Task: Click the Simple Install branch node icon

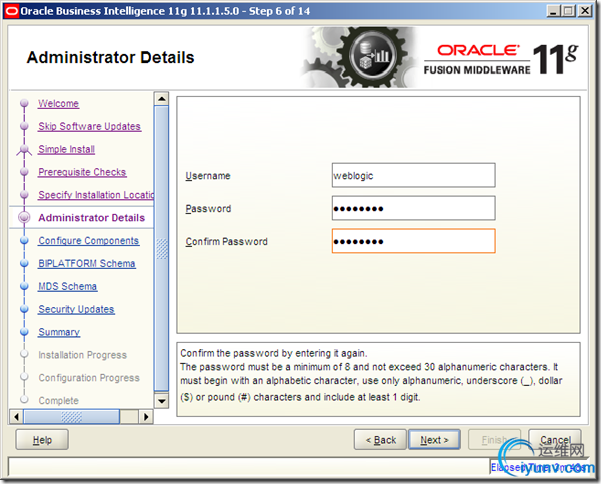Action: click(24, 150)
